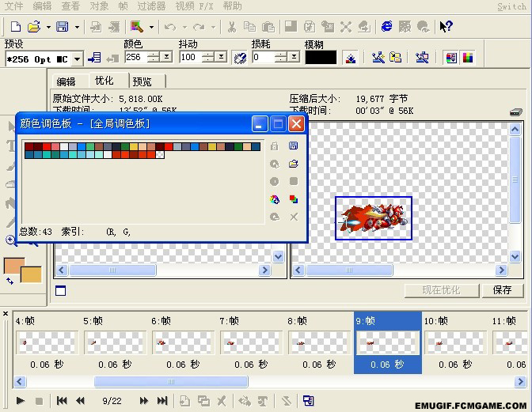Click the Redo arrow icon
Image resolution: width=532 pixels, height=412 pixels.
199,27
